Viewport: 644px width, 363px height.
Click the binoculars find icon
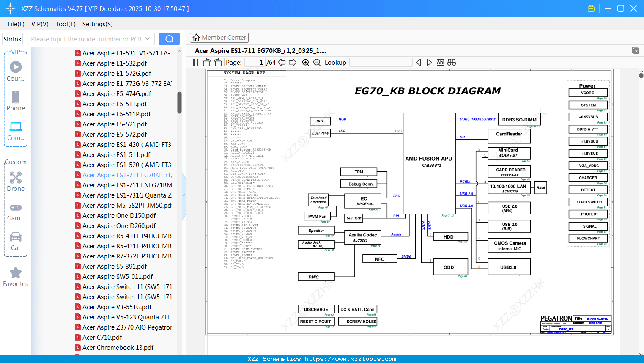coord(452,62)
